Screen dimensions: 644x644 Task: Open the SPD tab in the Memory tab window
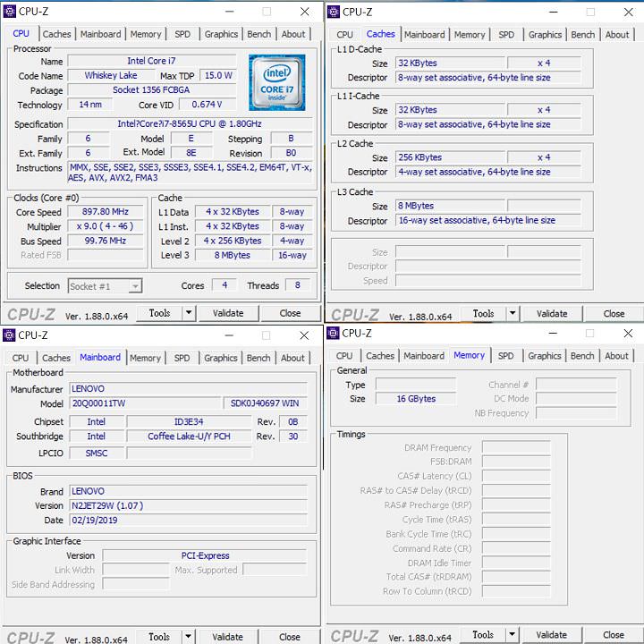[x=505, y=356]
